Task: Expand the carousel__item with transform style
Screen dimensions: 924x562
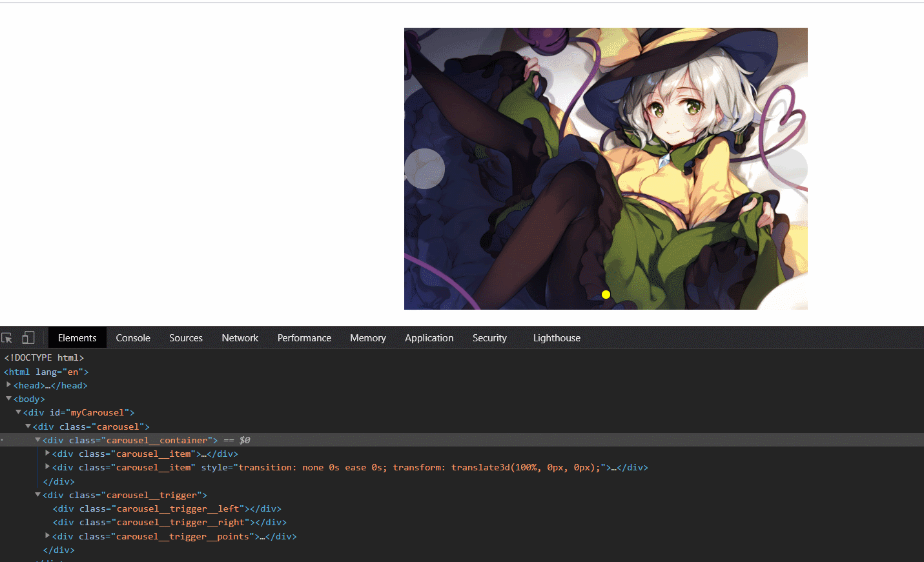Action: click(47, 467)
